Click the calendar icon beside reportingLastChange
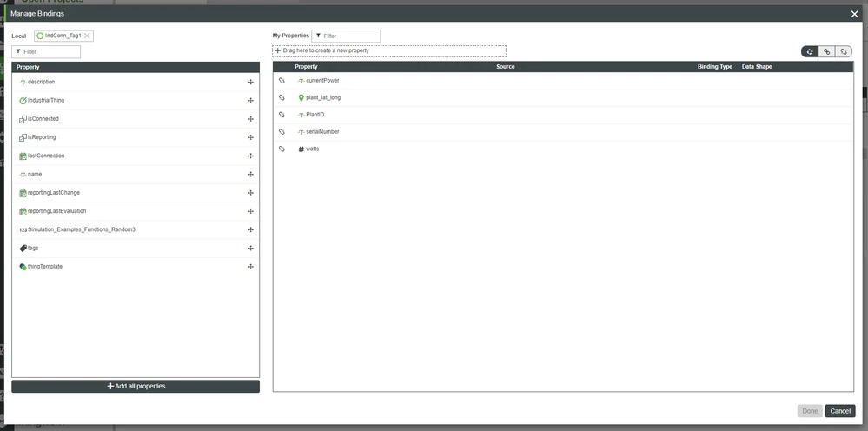 coord(23,193)
